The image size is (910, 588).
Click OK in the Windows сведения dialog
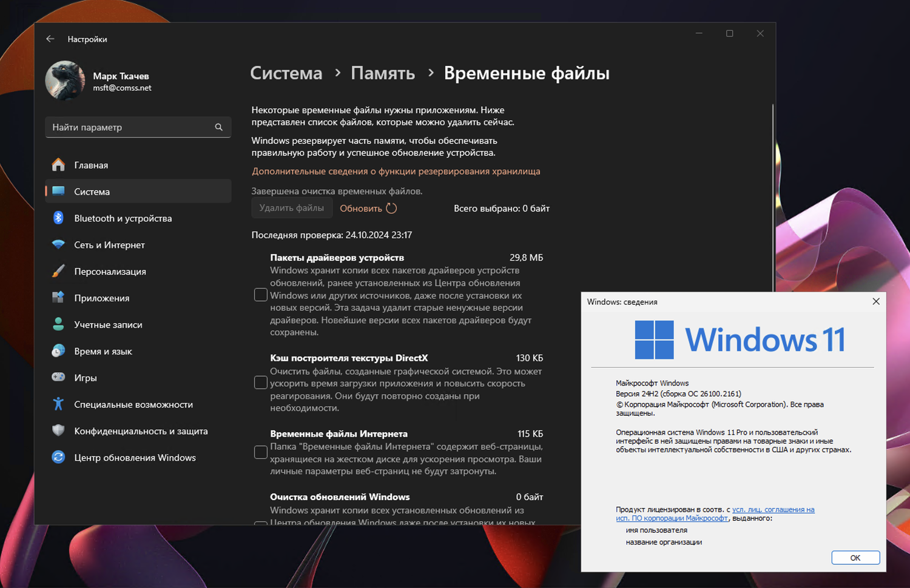click(x=855, y=558)
